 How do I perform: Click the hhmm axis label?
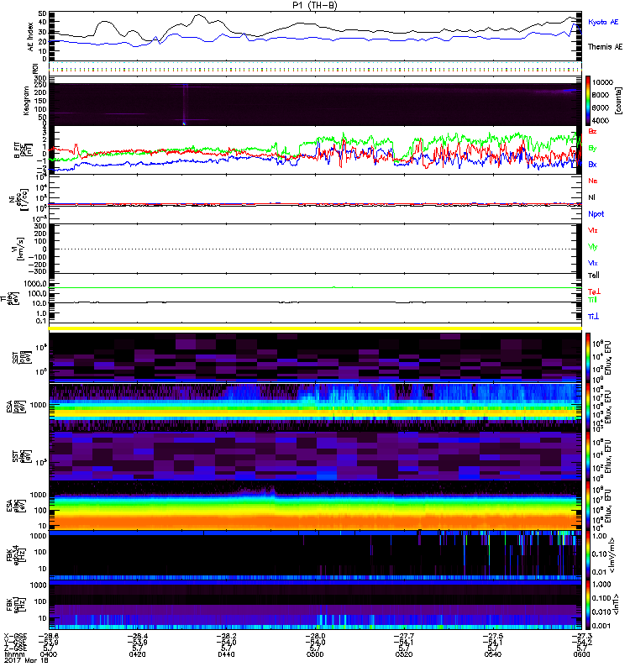(x=13, y=654)
